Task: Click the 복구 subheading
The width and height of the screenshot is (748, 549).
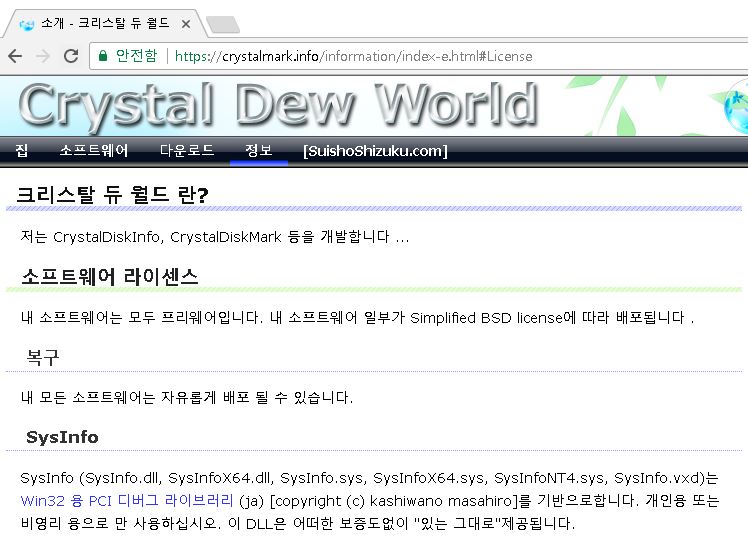Action: point(42,357)
